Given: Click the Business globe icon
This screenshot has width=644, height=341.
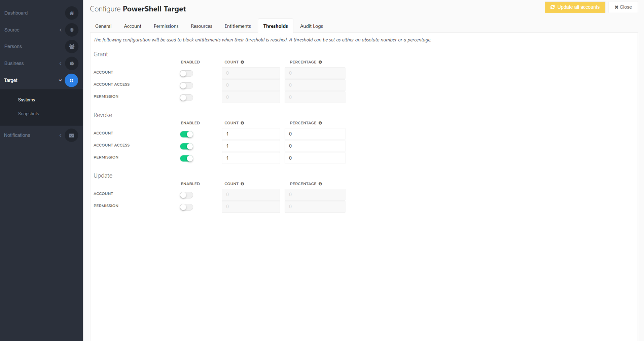Looking at the screenshot, I should coord(71,64).
